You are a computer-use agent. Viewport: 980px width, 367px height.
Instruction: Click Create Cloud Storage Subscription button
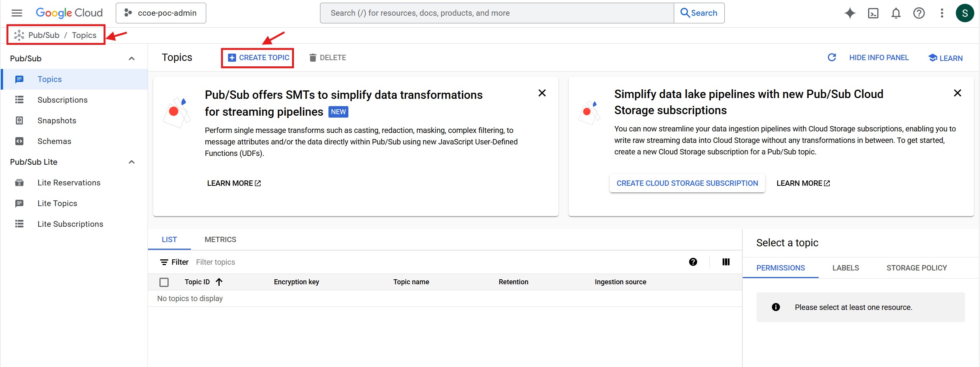click(x=687, y=183)
